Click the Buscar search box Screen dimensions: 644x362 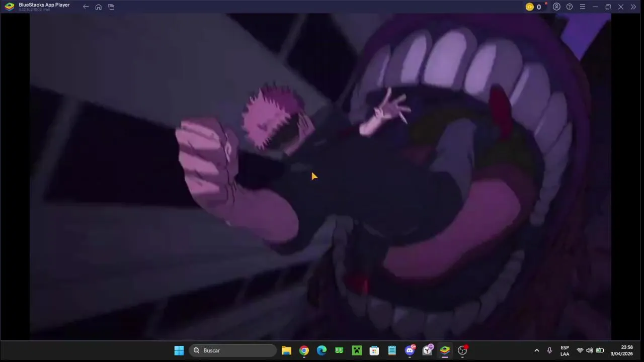tap(233, 350)
